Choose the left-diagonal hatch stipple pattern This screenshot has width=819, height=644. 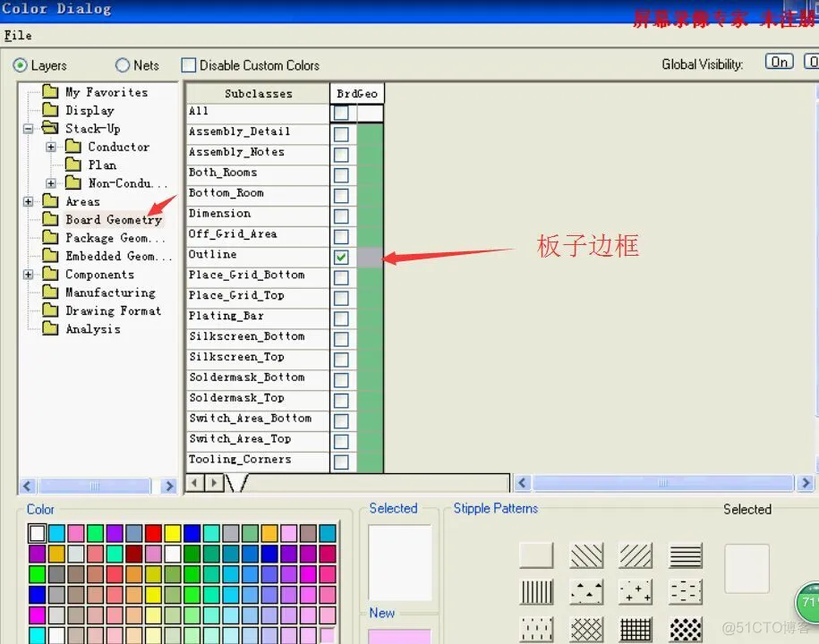tap(586, 555)
